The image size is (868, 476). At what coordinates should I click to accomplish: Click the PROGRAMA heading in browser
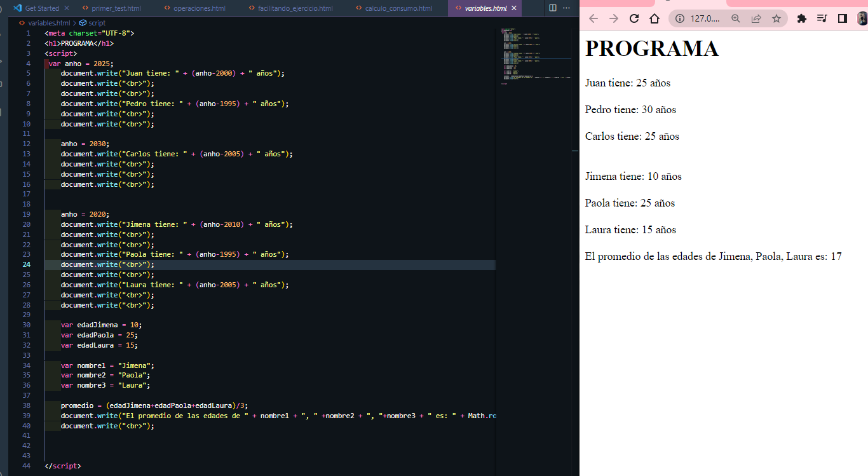click(652, 49)
